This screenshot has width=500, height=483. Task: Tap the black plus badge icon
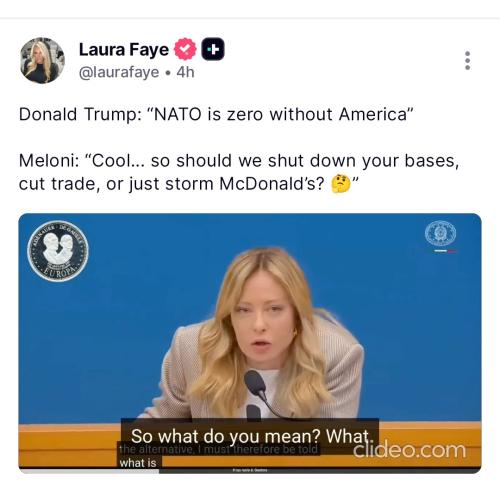click(x=213, y=49)
